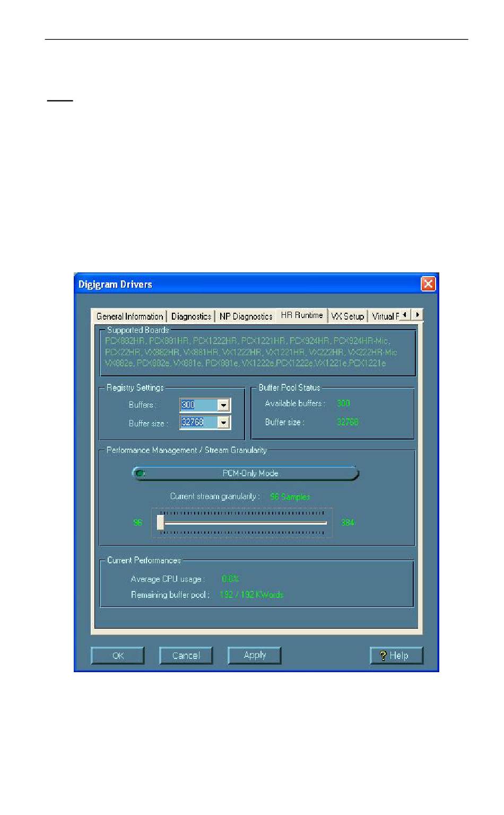
Task: Click the Buffer Pool Status size value 32768
Action: pyautogui.click(x=347, y=422)
